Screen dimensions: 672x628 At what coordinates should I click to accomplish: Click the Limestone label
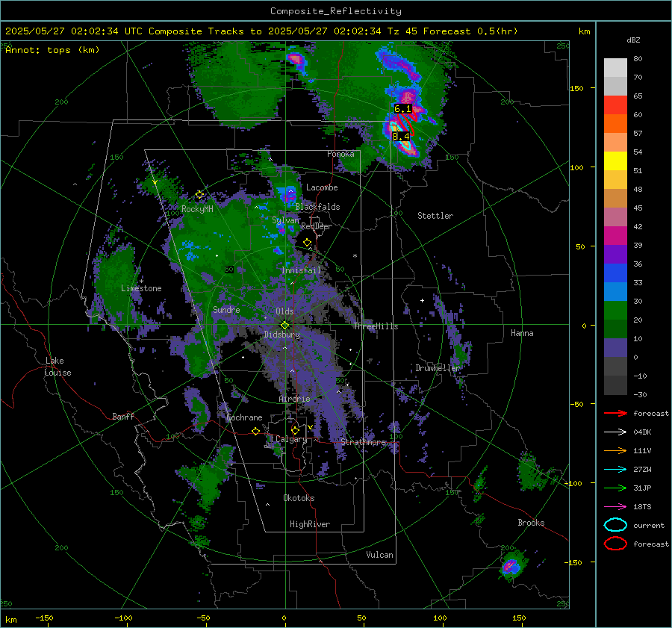click(x=141, y=288)
